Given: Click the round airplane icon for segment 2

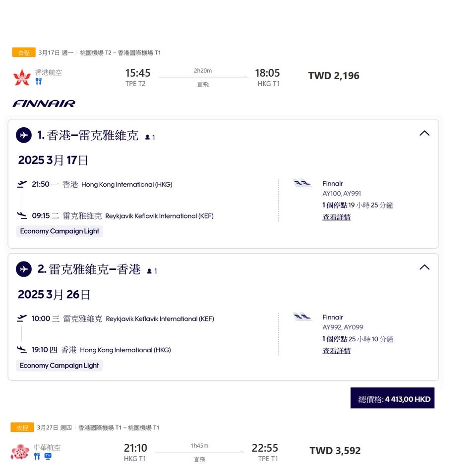Looking at the screenshot, I should coord(24,269).
